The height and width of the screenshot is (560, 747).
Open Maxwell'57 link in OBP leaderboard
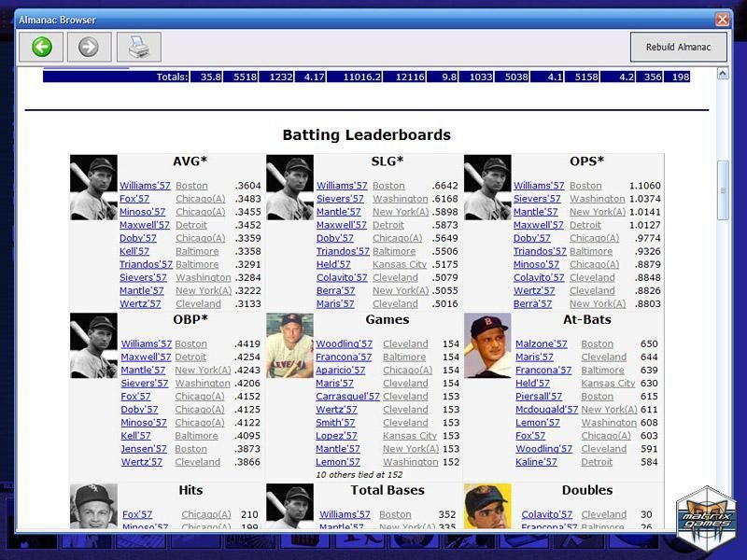click(146, 357)
